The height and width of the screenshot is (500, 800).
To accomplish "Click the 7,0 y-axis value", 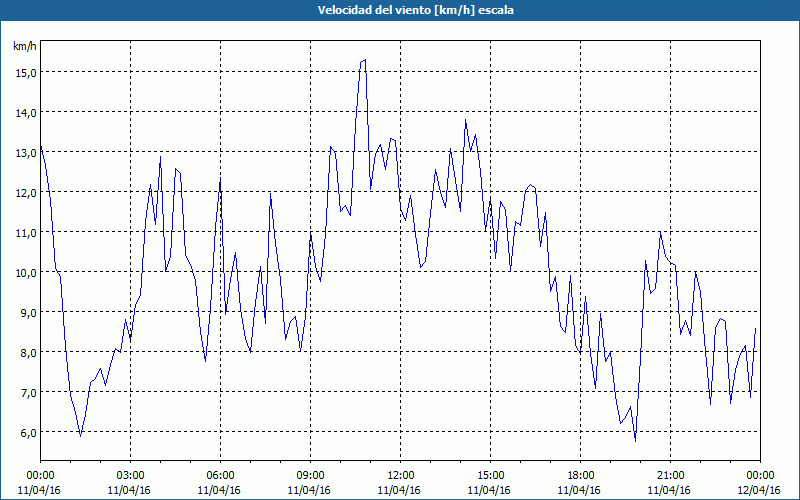I will tap(29, 393).
